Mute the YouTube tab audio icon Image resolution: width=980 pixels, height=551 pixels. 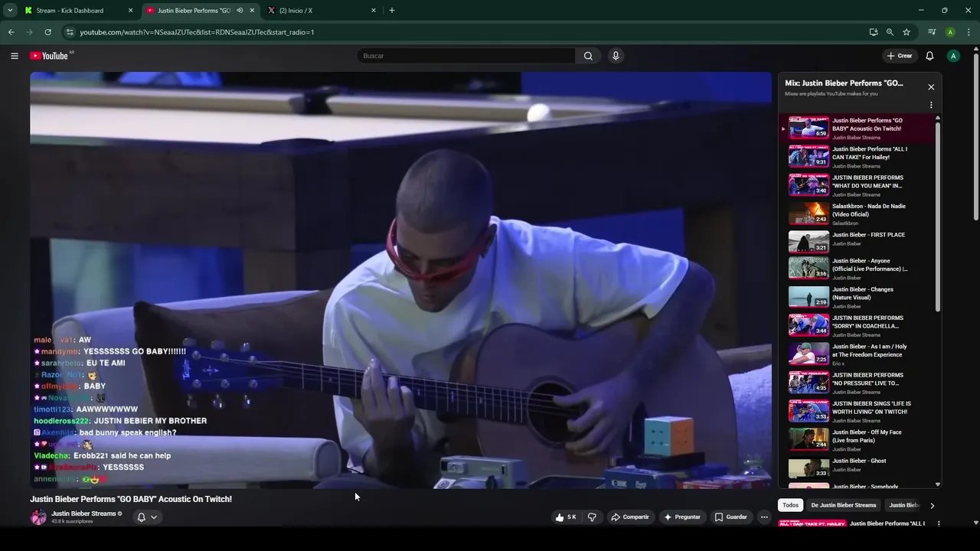(240, 11)
